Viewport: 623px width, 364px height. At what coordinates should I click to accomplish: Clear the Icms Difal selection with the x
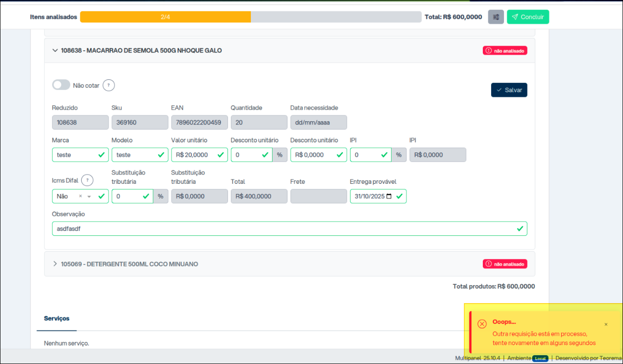coord(80,196)
